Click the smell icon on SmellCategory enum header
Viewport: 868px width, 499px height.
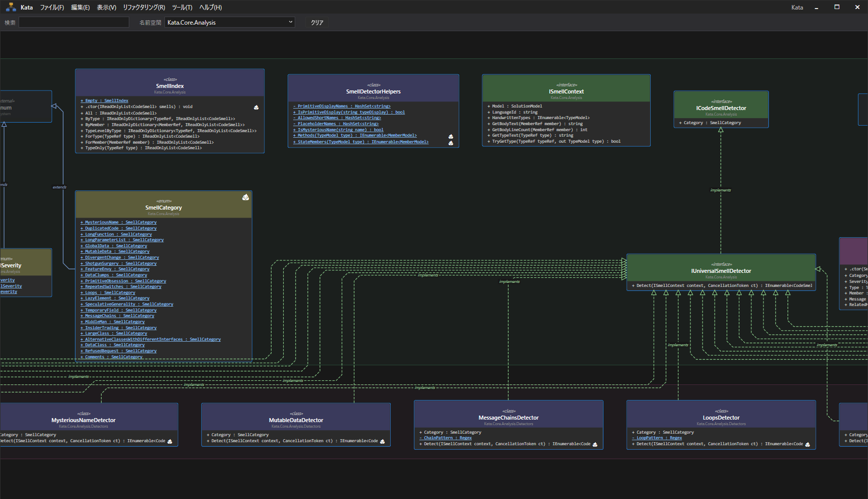point(245,197)
